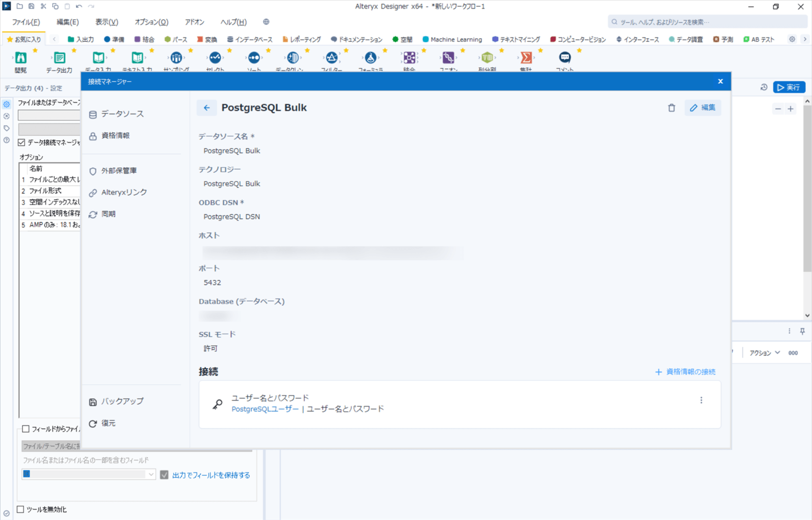The width and height of the screenshot is (812, 520).
Task: Open the 表示(V) menu
Action: tap(107, 22)
